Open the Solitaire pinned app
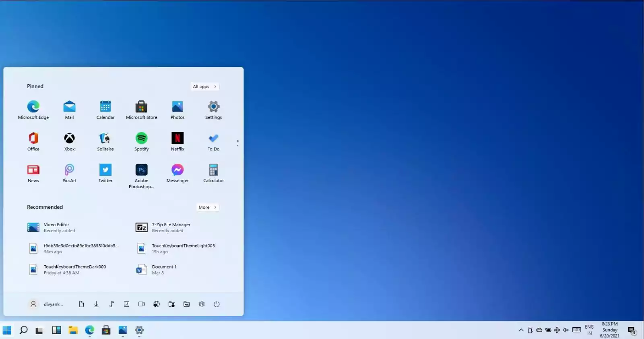This screenshot has height=339, width=644. point(105,141)
